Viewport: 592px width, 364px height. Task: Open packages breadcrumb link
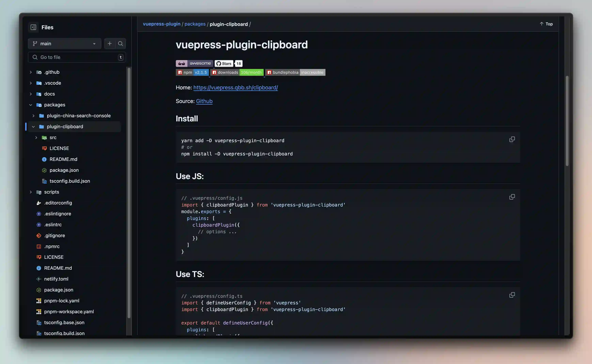click(195, 24)
